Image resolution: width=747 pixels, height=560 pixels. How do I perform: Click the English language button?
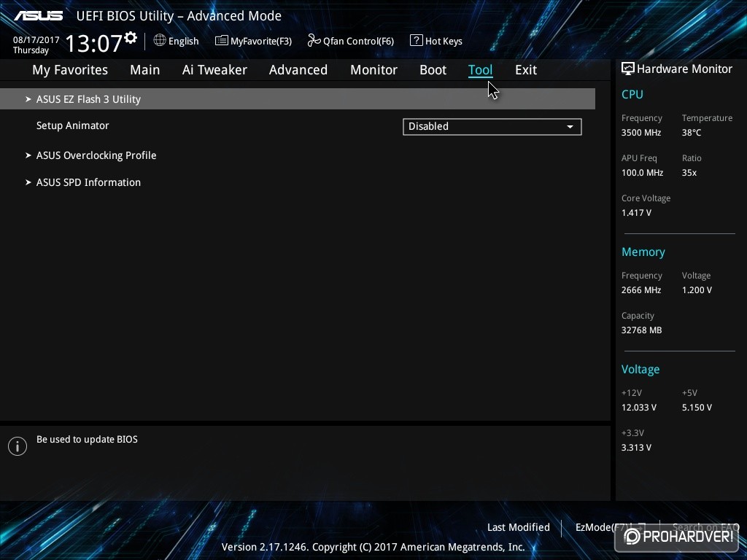point(177,41)
